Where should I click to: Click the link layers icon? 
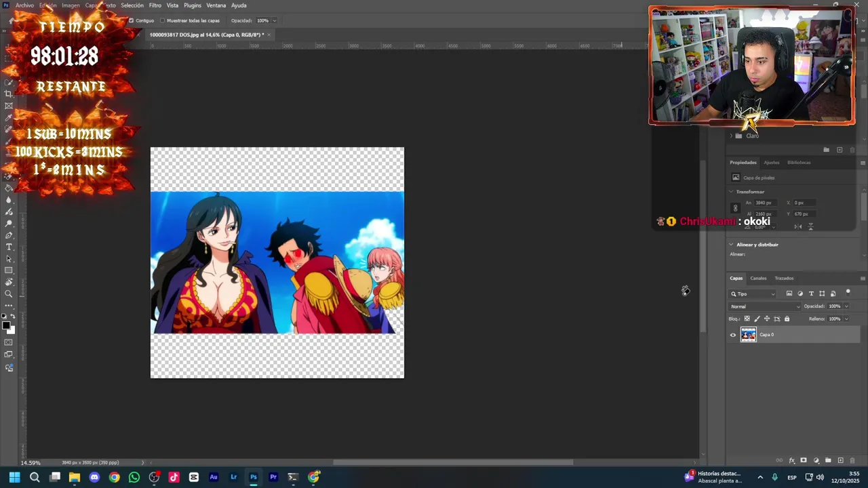coord(779,460)
